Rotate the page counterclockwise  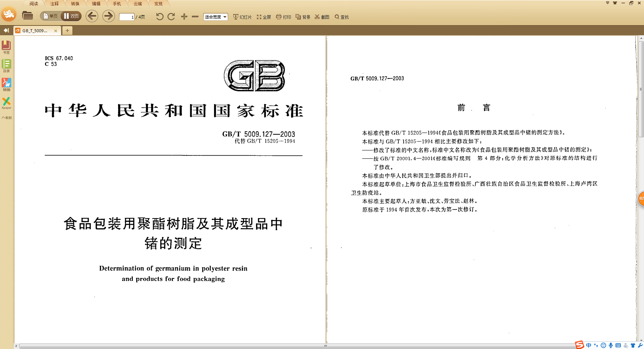click(159, 17)
